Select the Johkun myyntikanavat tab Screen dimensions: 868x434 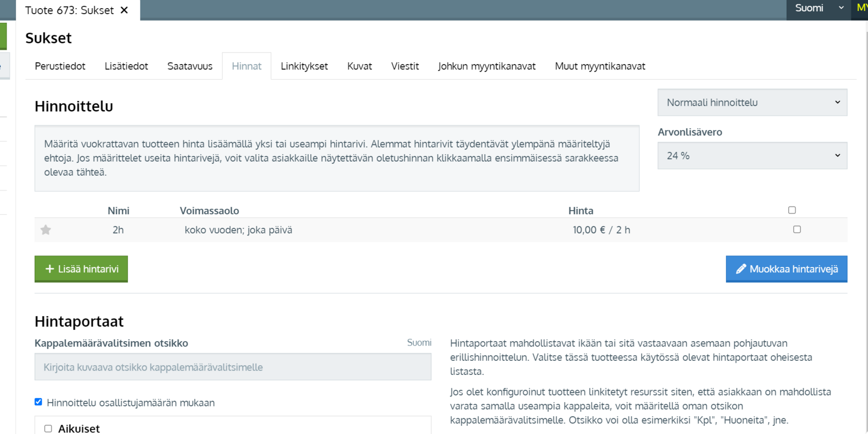(x=487, y=66)
